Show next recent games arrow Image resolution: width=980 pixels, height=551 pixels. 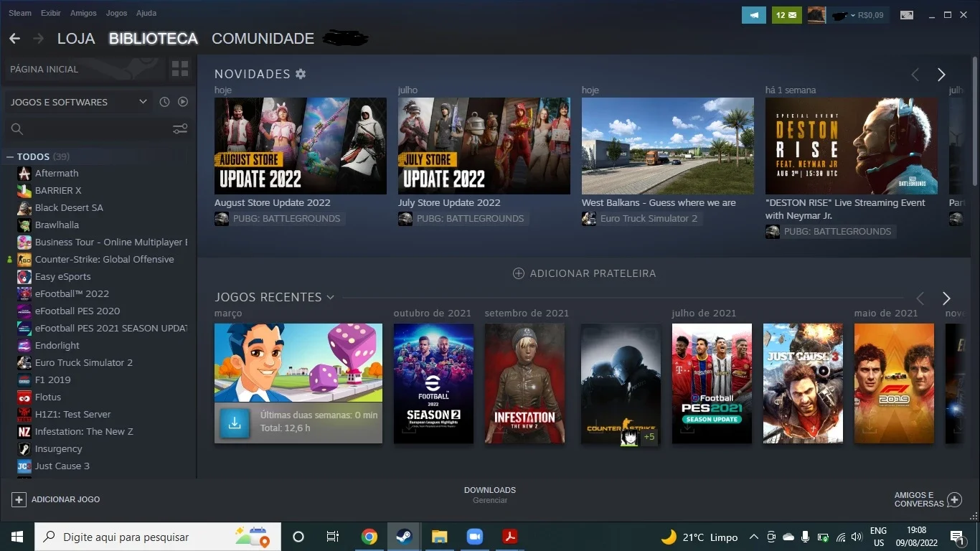(946, 298)
